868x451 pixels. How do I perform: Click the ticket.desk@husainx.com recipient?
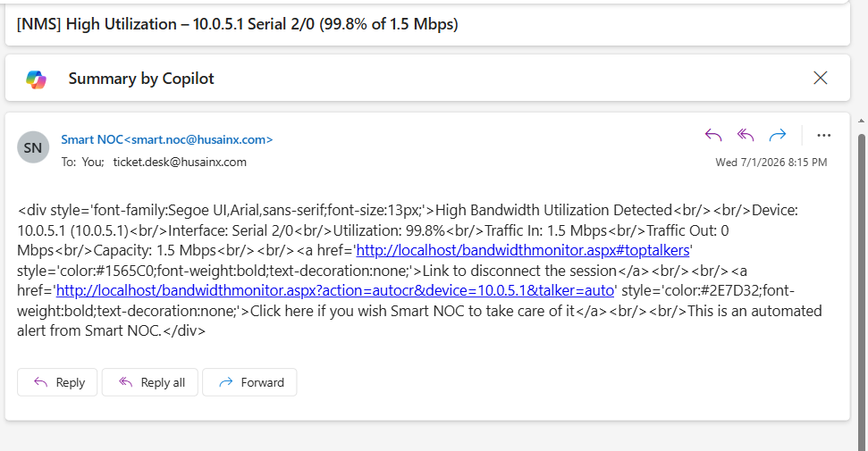pyautogui.click(x=180, y=163)
